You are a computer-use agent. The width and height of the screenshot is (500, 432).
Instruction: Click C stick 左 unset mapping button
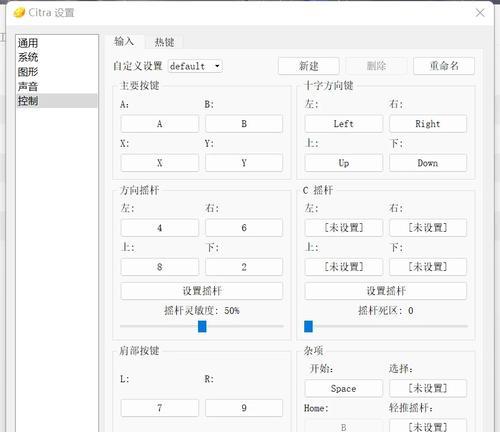pos(344,228)
